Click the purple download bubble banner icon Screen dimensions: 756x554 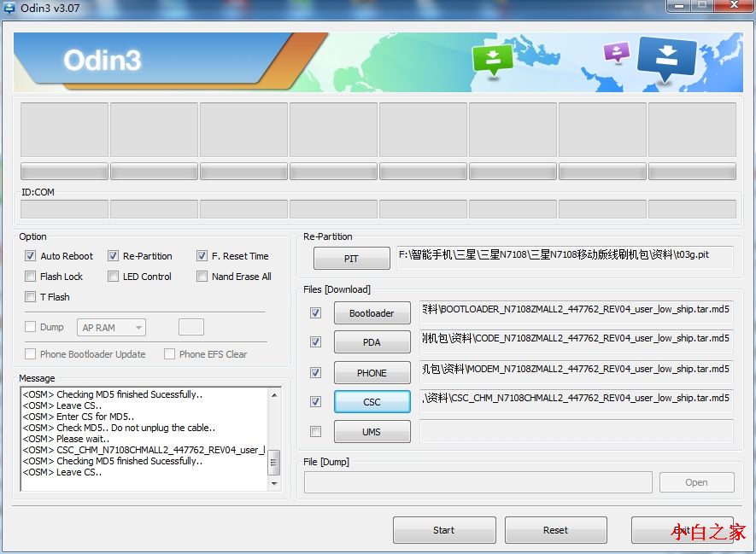pos(617,52)
